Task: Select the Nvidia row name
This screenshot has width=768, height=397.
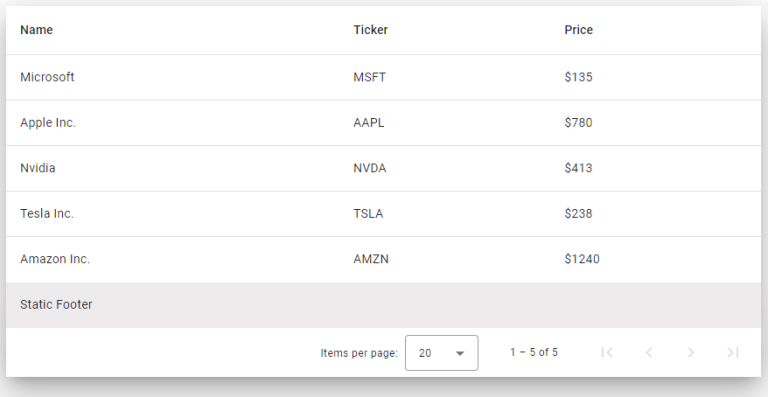Action: [38, 168]
